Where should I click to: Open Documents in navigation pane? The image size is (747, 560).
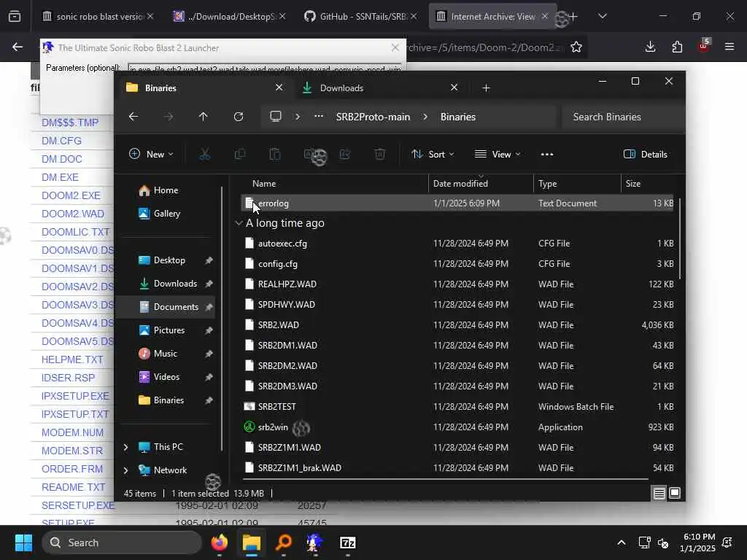coord(166,307)
